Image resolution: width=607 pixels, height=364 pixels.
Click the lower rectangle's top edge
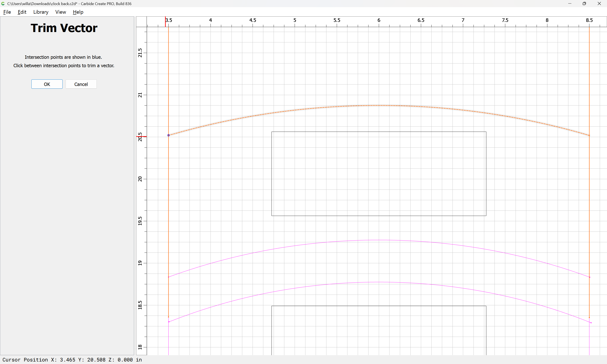pos(379,306)
